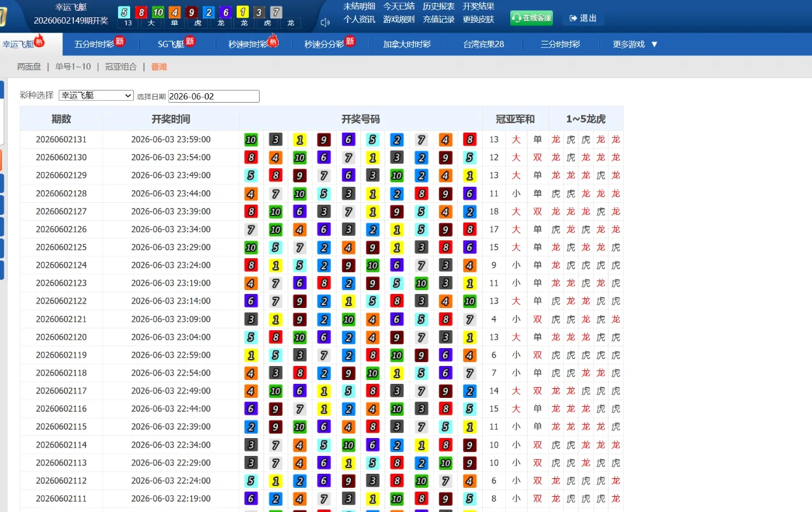Click the green number 10 ball in the header draw
812x512 pixels.
pyautogui.click(x=158, y=11)
